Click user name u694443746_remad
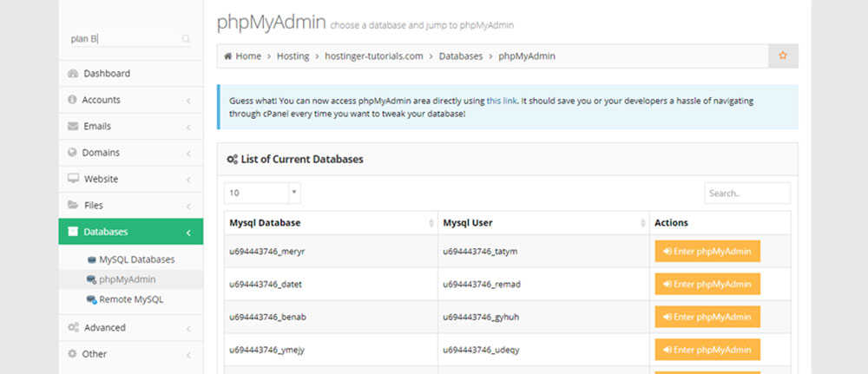The width and height of the screenshot is (868, 374). (482, 285)
